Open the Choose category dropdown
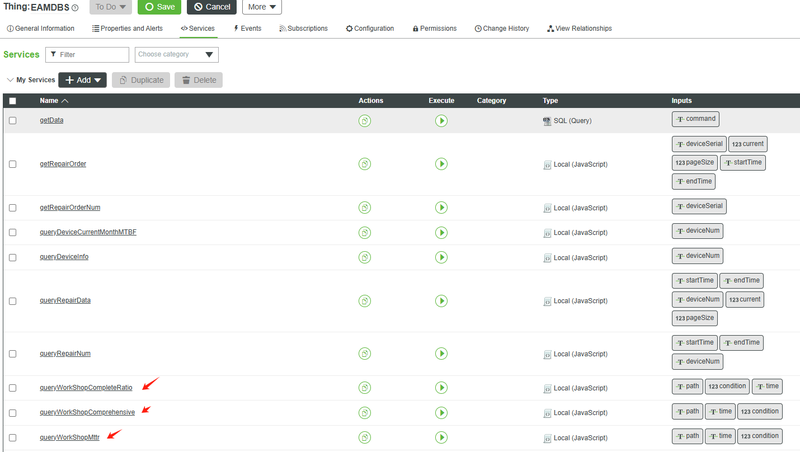Screen dimensions: 800x452 click(x=177, y=55)
